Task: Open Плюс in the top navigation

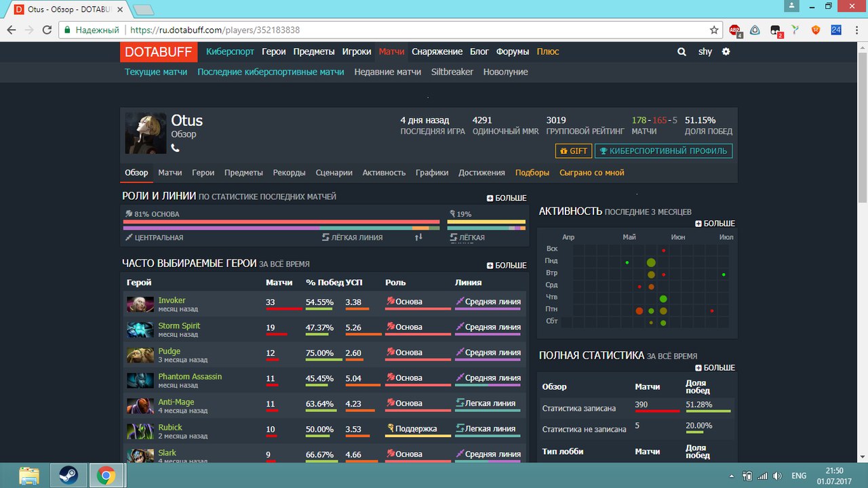Action: point(548,52)
